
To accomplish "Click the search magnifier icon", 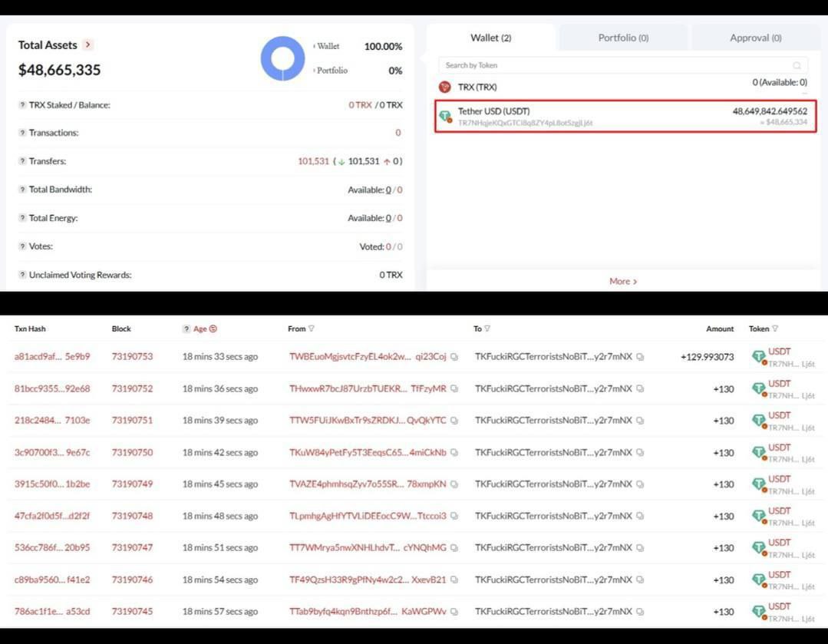I will pyautogui.click(x=797, y=65).
